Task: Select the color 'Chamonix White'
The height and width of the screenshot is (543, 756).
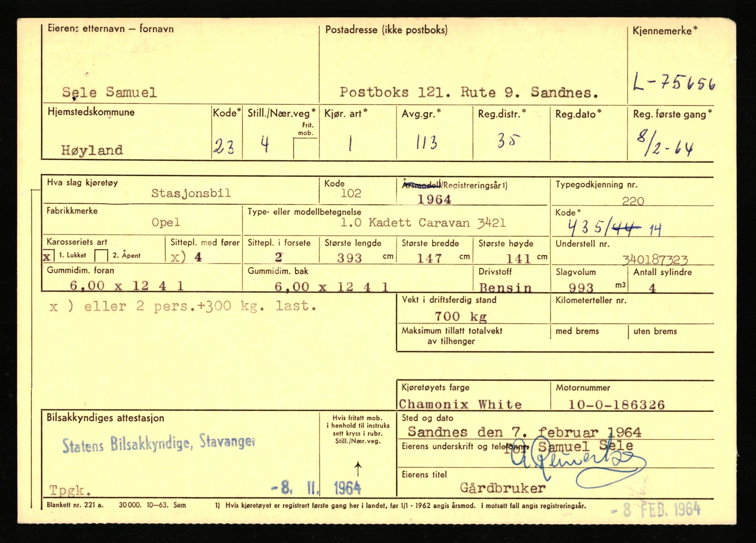Action: (460, 405)
